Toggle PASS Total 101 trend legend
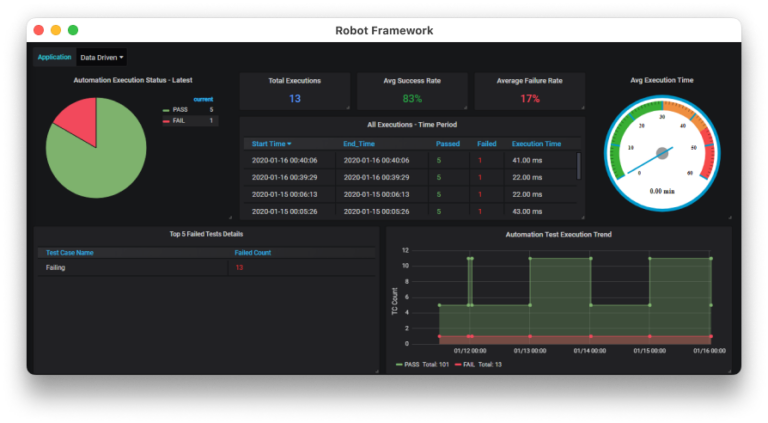This screenshot has width=768, height=423. (x=422, y=364)
